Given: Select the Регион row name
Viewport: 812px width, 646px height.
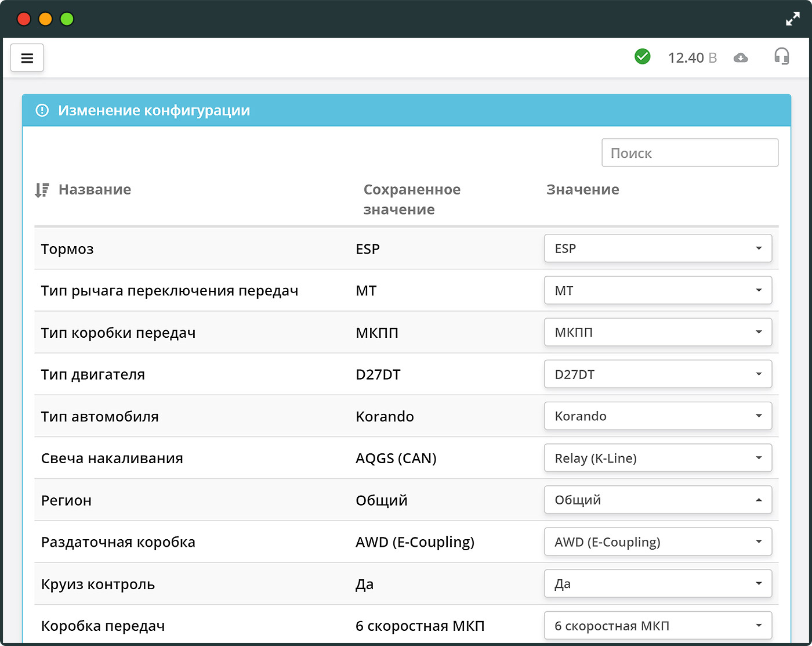Looking at the screenshot, I should click(66, 500).
